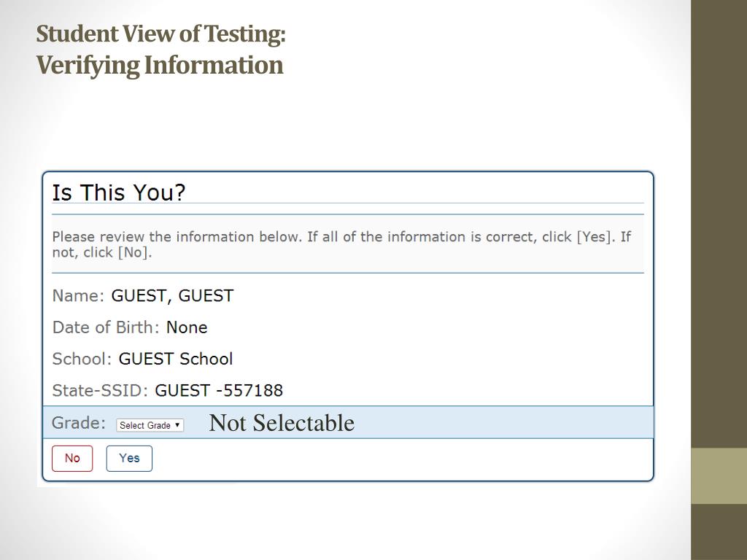Click the Grade field label
Image resolution: width=747 pixels, height=560 pixels.
coord(79,423)
